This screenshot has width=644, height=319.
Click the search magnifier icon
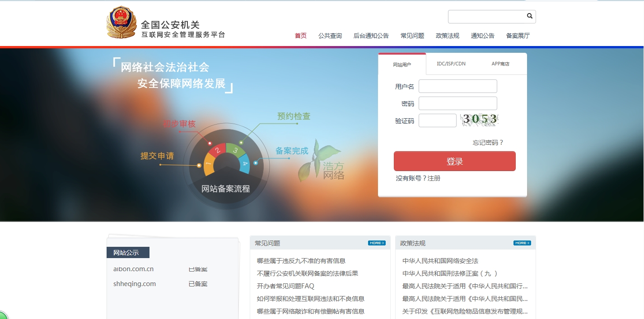coord(530,16)
